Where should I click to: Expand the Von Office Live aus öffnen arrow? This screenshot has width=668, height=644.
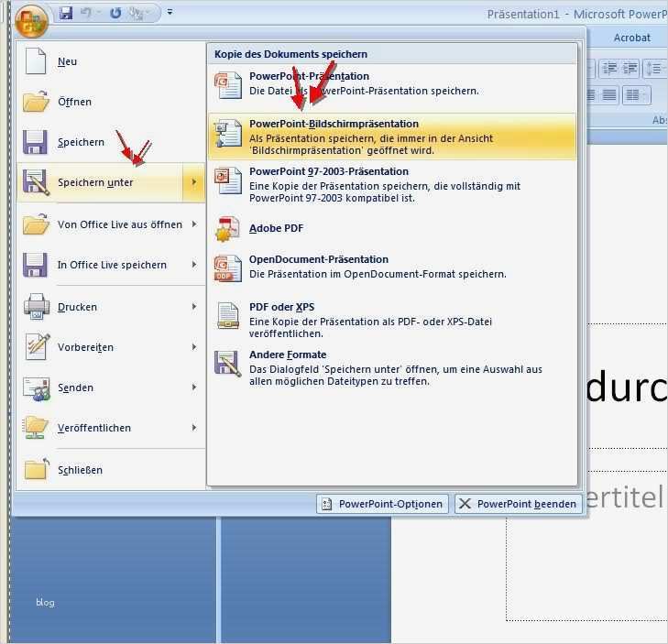click(194, 224)
